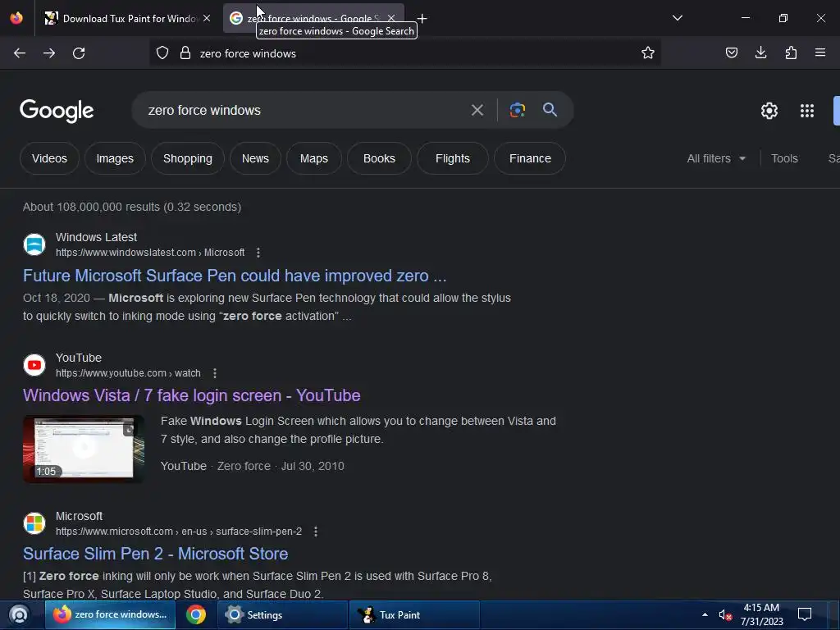Close the Download Tux Paint tab
This screenshot has height=630, width=840.
(x=207, y=18)
